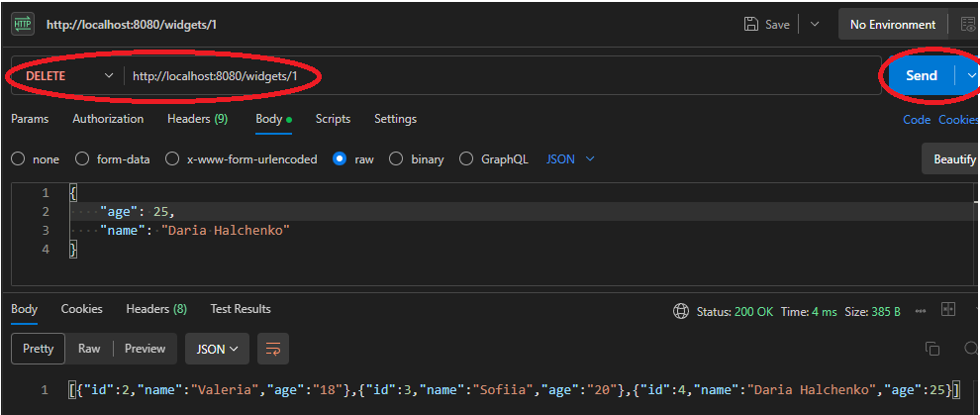Switch to the Authorization tab

[x=108, y=119]
